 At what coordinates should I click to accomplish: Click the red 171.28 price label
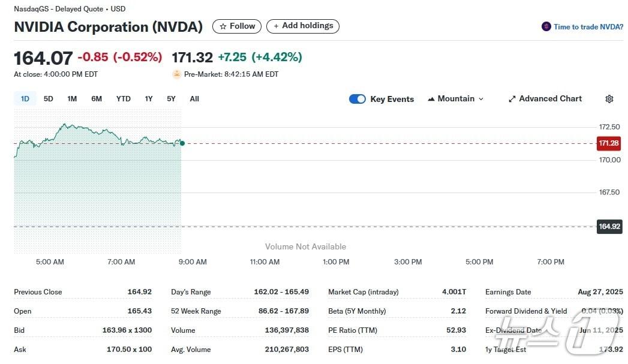pyautogui.click(x=609, y=143)
